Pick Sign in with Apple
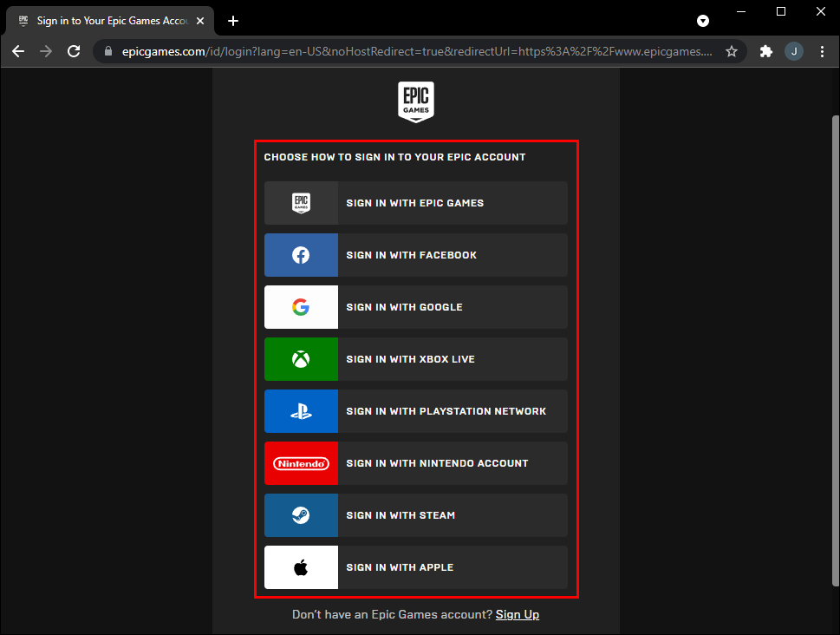 tap(416, 566)
